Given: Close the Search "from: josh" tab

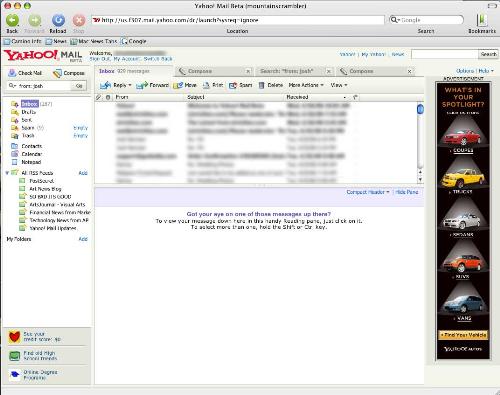Looking at the screenshot, I should (x=329, y=71).
